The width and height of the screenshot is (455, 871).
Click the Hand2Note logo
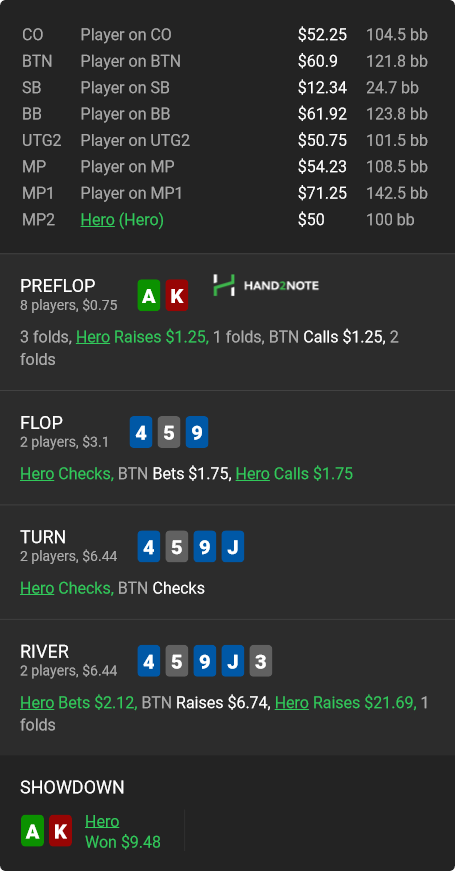click(x=266, y=285)
